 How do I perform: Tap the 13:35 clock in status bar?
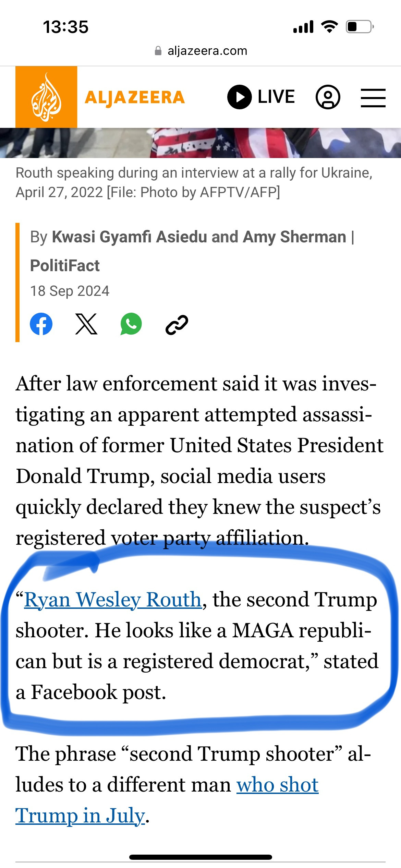pyautogui.click(x=66, y=27)
